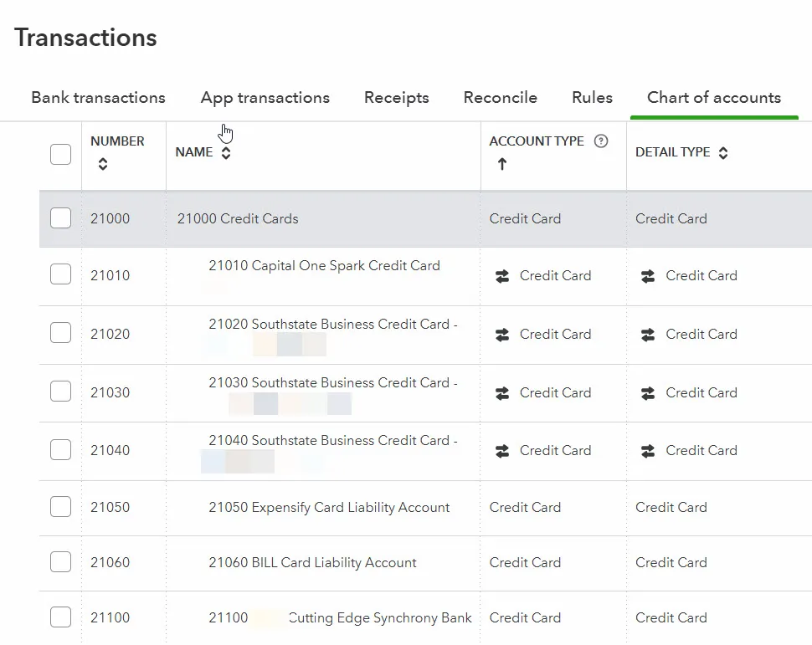Switch to the Bank transactions tab
Screen dimensions: 812x645
pyautogui.click(x=98, y=98)
